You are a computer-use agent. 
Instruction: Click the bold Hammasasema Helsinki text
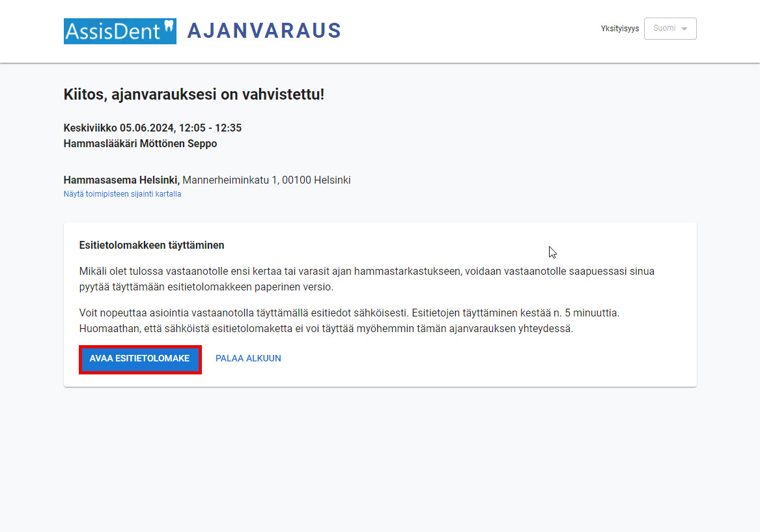pos(122,180)
